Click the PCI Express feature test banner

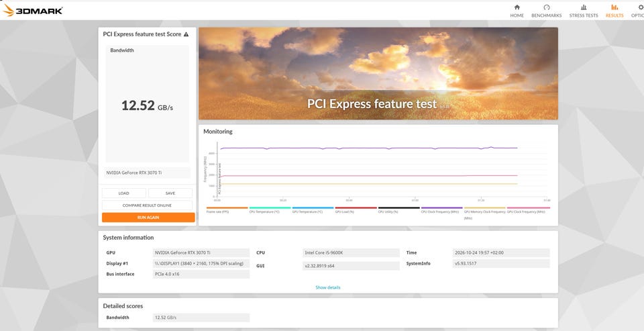pos(378,74)
